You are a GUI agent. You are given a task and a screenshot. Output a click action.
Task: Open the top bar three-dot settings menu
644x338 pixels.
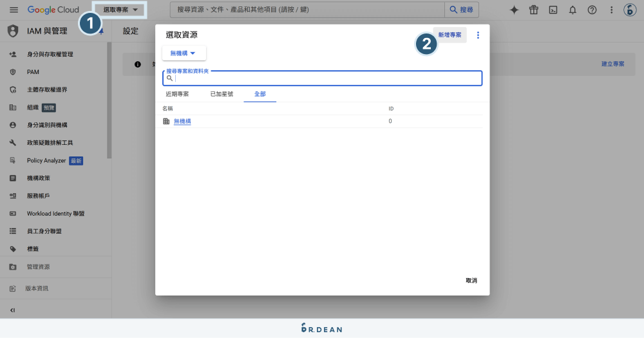[x=611, y=10]
